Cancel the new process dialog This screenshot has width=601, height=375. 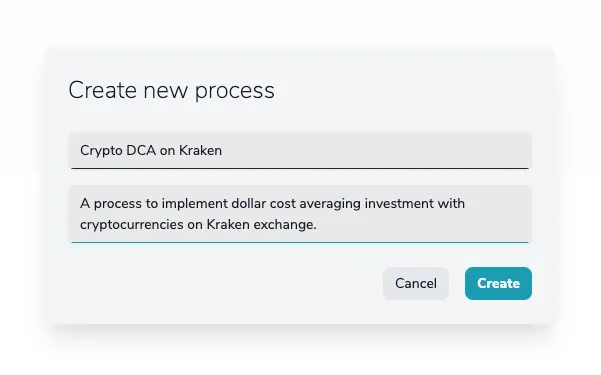[416, 283]
